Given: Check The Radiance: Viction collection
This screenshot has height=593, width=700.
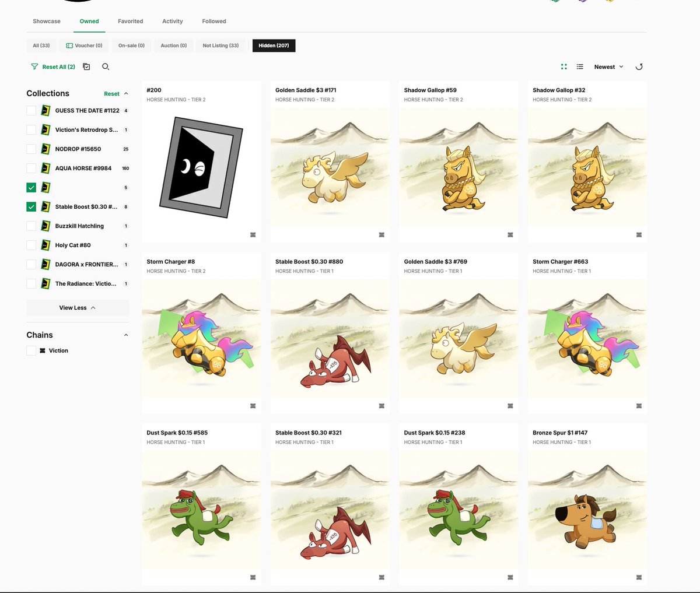Looking at the screenshot, I should [32, 283].
